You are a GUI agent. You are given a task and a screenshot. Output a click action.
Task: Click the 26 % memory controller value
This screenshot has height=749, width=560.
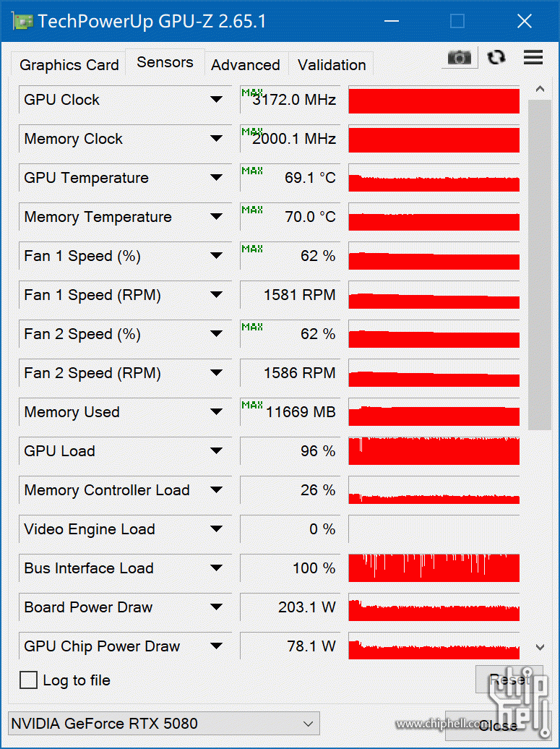coord(318,490)
